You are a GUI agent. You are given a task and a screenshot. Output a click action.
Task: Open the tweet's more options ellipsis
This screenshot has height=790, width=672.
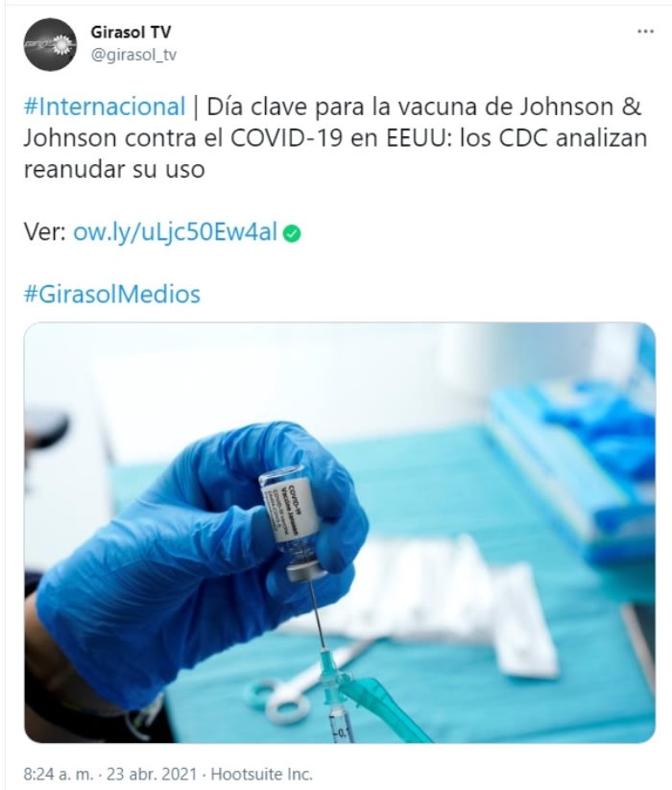[x=645, y=32]
